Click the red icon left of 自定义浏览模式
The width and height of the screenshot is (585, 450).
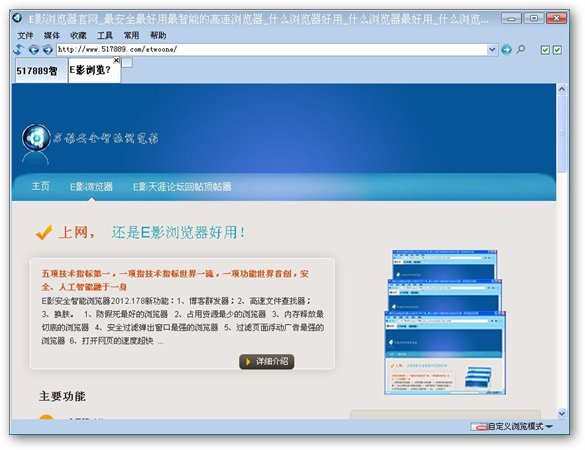[479, 426]
